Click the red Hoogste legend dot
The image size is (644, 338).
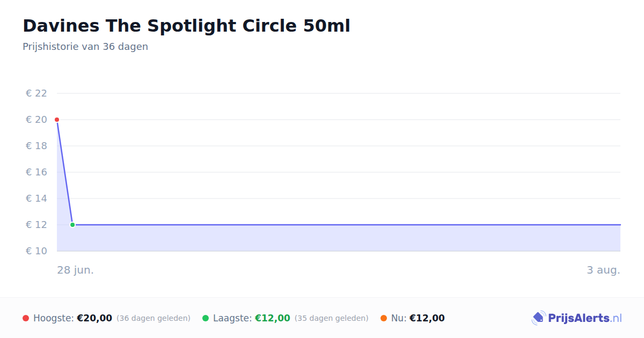26,318
